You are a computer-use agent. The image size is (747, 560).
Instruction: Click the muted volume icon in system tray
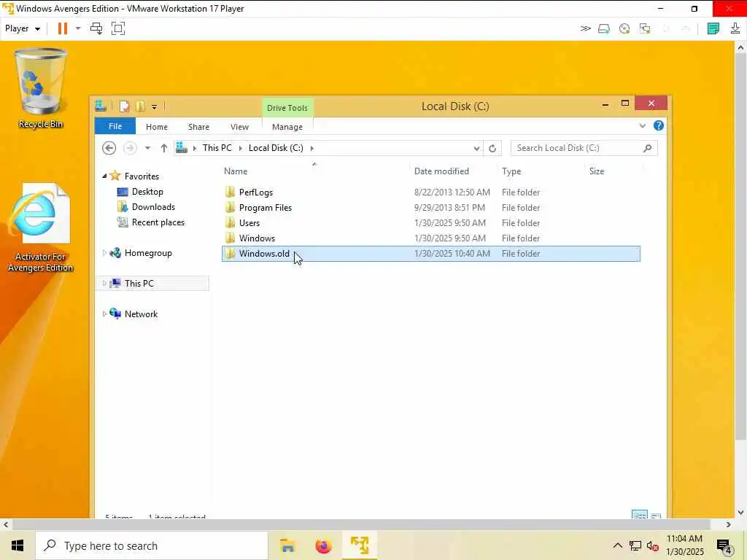pyautogui.click(x=652, y=546)
